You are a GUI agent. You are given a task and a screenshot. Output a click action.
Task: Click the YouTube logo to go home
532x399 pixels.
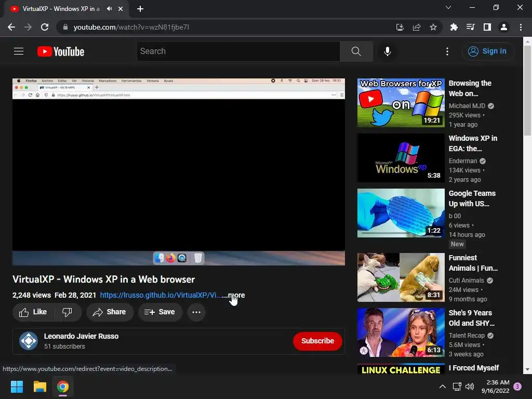pyautogui.click(x=61, y=51)
